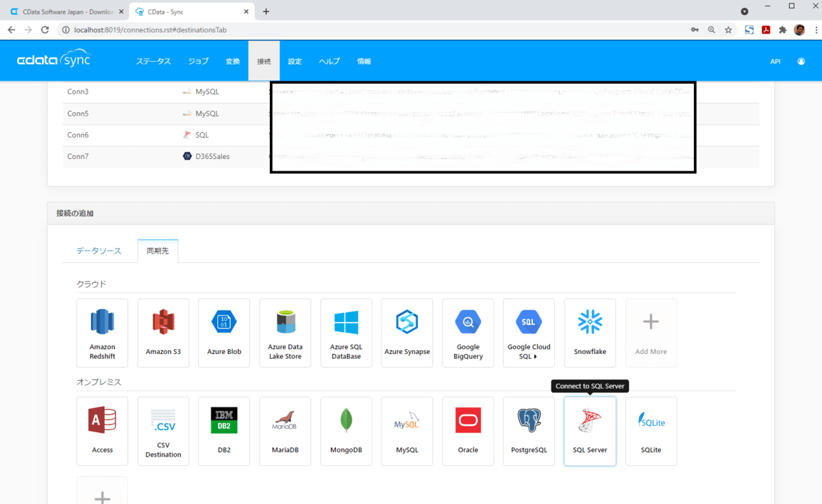Open the password key icon in address bar
The height and width of the screenshot is (504, 822).
coord(695,30)
